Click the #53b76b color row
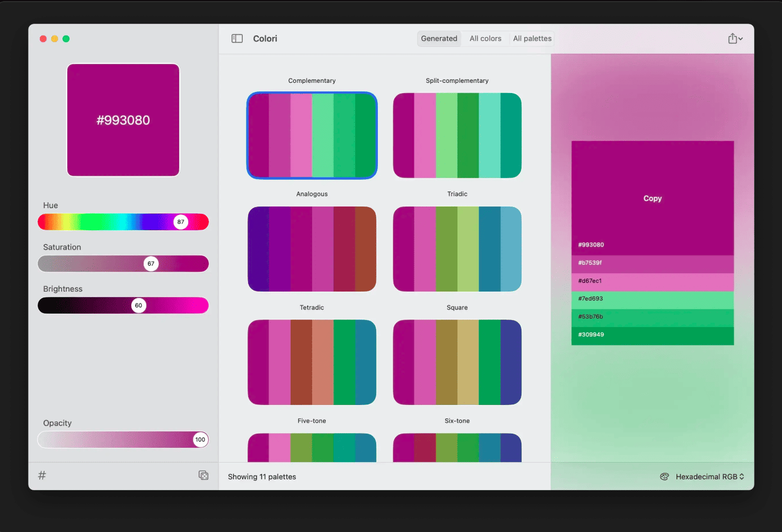 click(652, 318)
